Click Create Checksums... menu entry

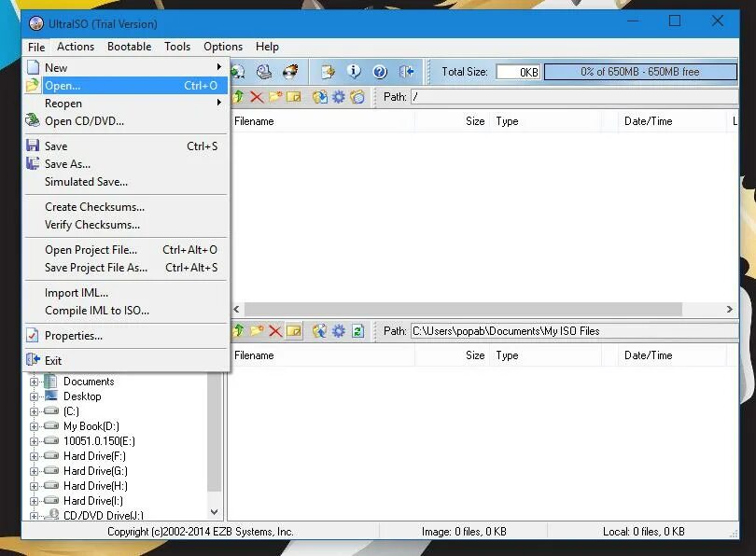(x=125, y=207)
